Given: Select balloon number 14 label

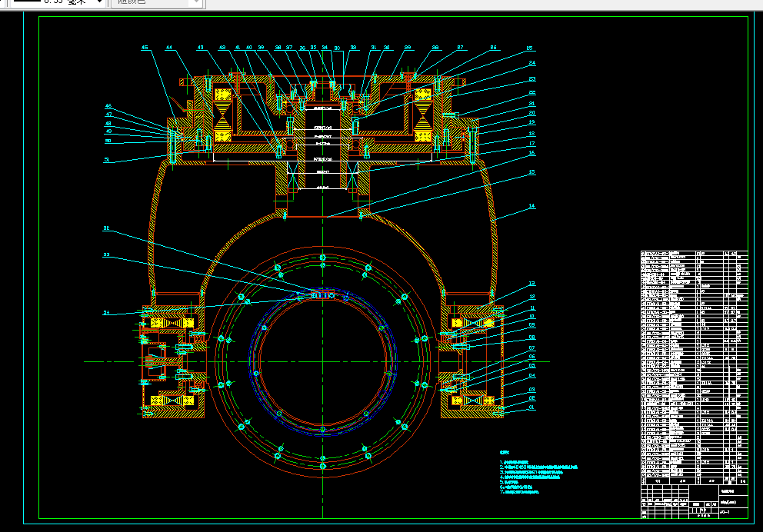Looking at the screenshot, I should point(531,206).
